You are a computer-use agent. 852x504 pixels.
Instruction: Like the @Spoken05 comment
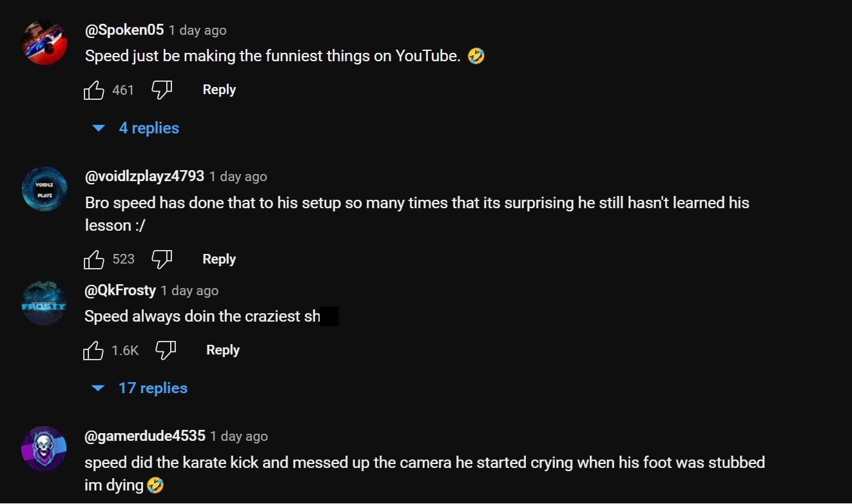[94, 90]
